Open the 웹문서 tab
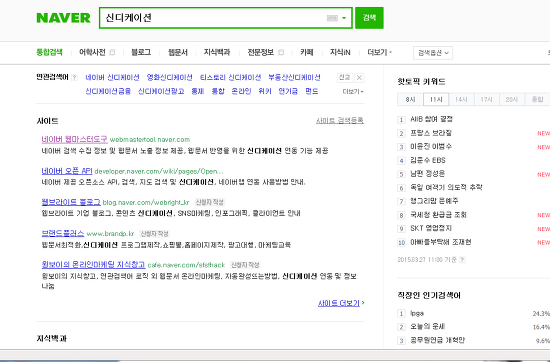550x362 pixels. [178, 52]
